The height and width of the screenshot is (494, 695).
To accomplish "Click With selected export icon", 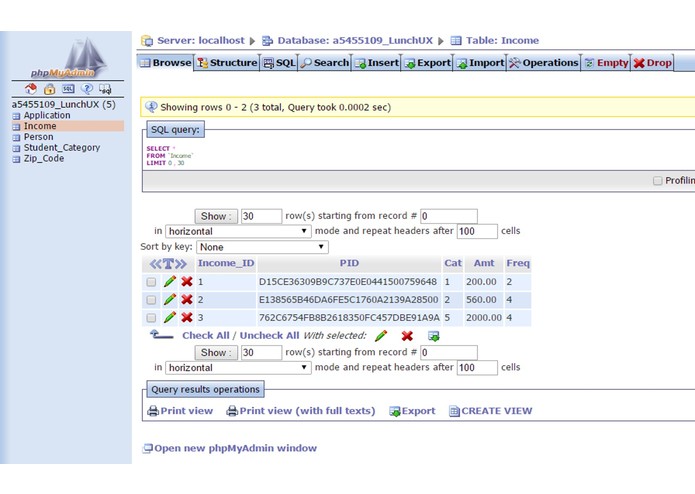I will [x=433, y=336].
